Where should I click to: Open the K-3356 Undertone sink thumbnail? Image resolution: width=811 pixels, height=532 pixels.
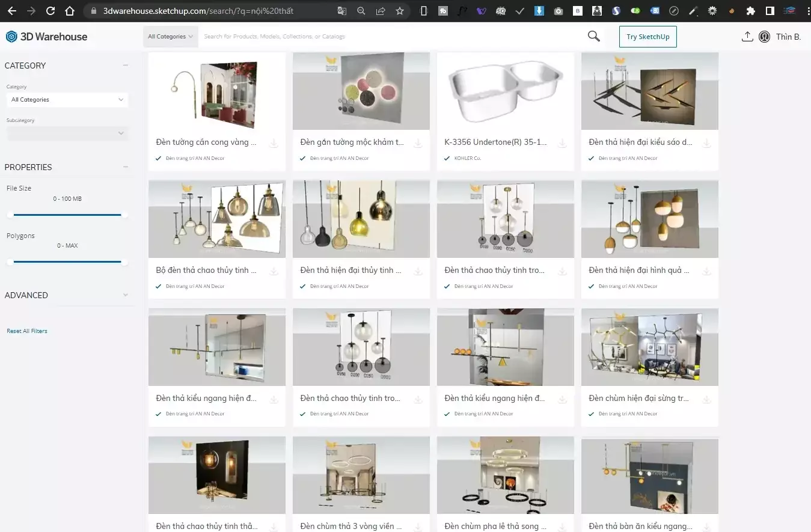(505, 91)
